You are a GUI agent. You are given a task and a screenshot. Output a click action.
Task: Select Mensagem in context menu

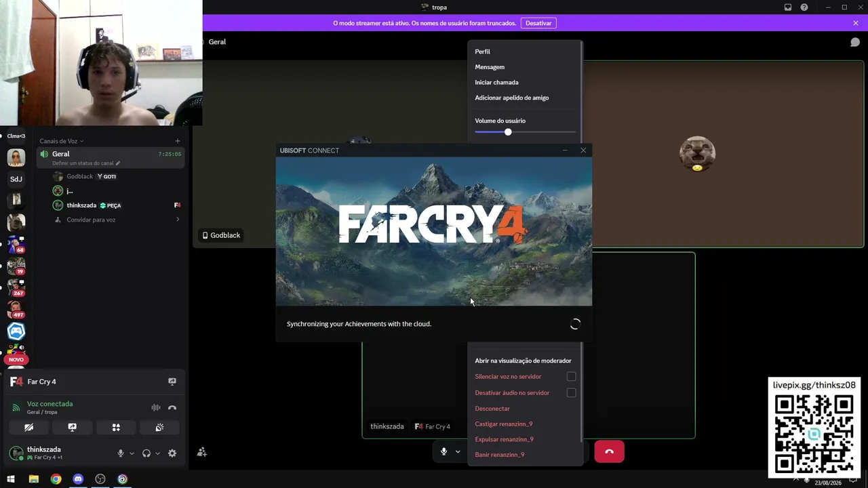(490, 67)
